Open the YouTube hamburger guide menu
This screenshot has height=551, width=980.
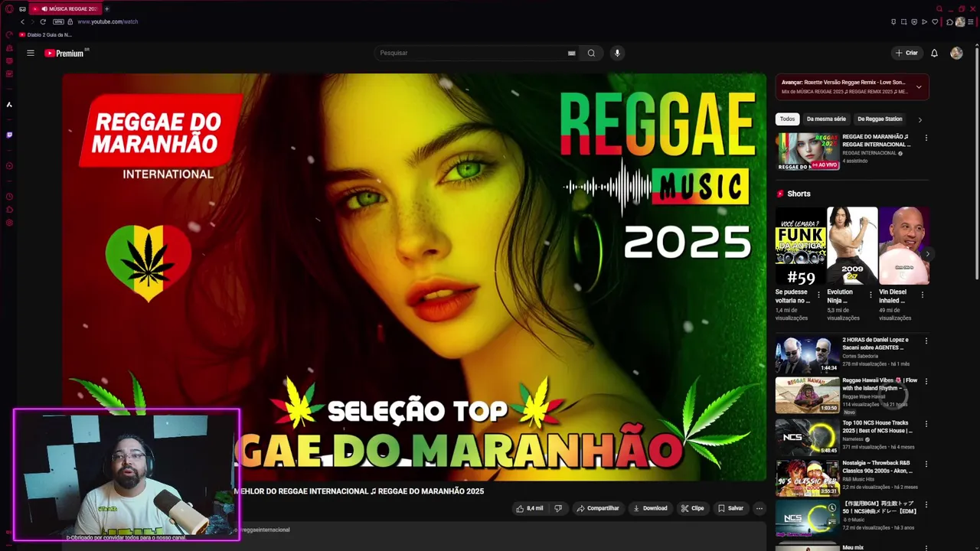coord(31,53)
